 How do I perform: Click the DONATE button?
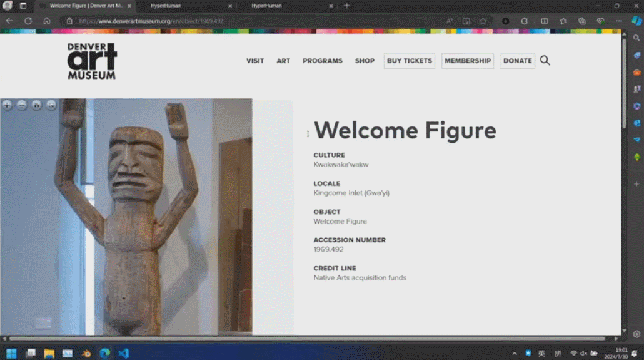[x=518, y=61]
